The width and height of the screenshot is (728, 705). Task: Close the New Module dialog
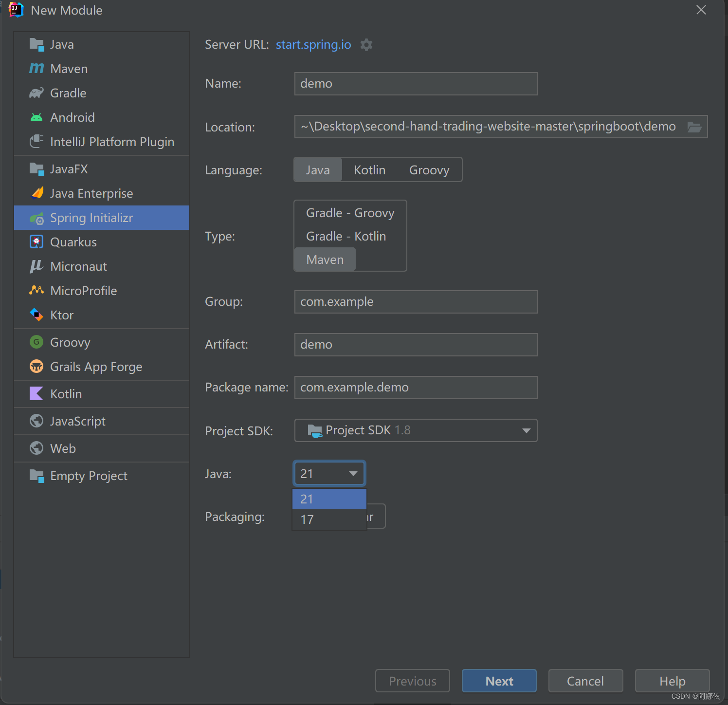(x=701, y=10)
